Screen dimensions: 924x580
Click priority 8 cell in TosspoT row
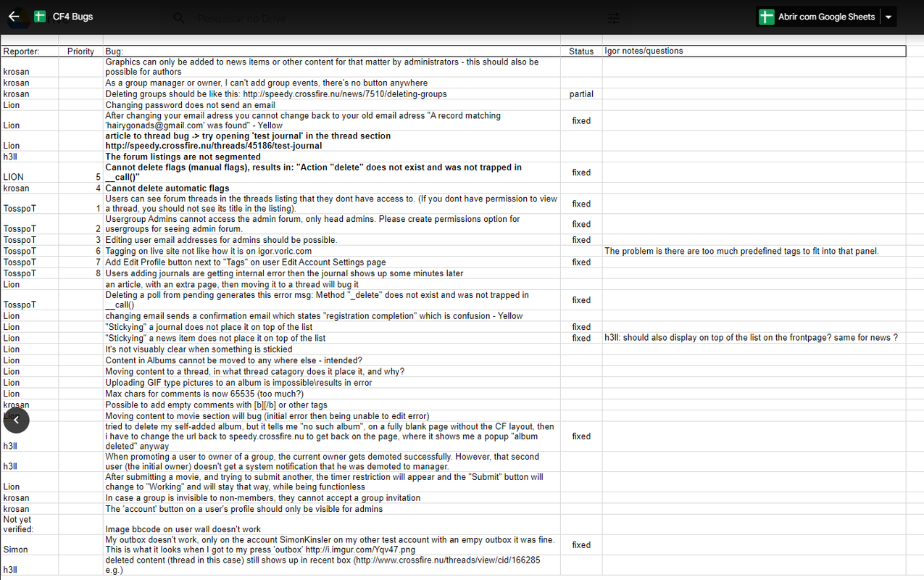pyautogui.click(x=80, y=273)
